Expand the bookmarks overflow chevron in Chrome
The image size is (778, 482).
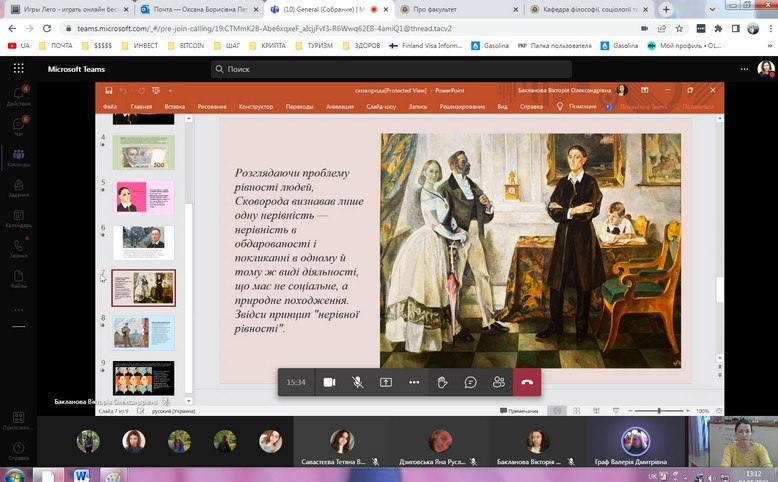pyautogui.click(x=766, y=45)
